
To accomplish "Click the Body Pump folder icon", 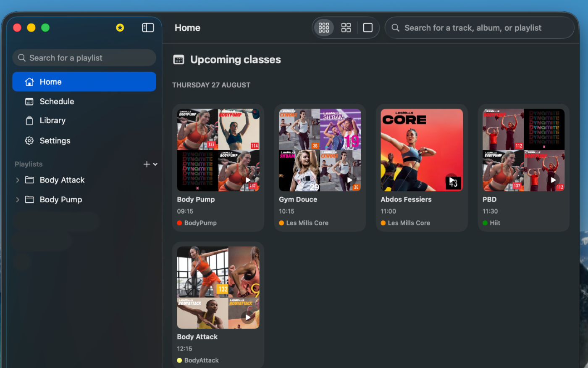I will (x=29, y=199).
